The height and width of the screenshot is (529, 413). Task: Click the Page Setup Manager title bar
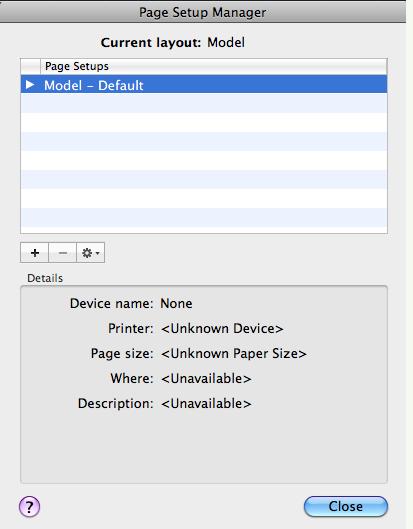click(x=203, y=12)
